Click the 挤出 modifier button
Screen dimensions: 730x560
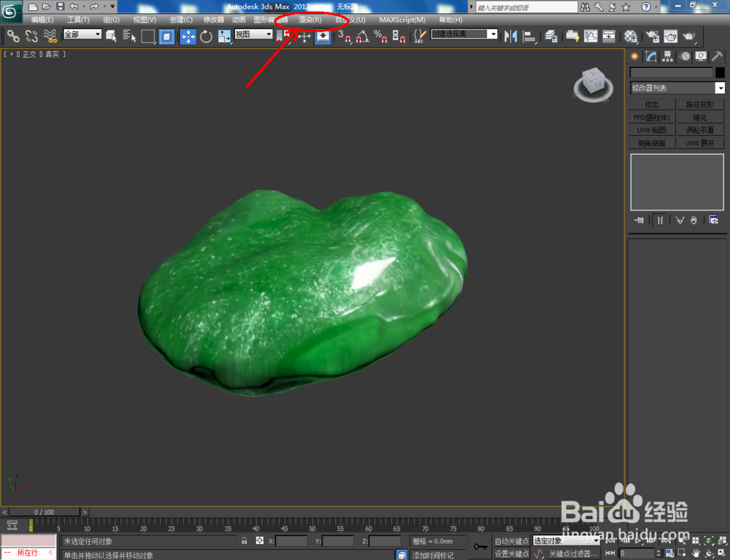[652, 104]
